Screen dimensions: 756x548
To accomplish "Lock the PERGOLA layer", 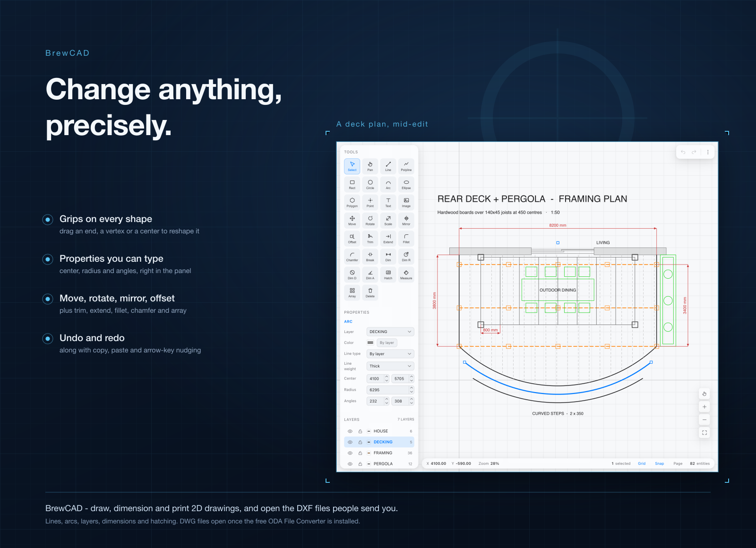I will 360,464.
